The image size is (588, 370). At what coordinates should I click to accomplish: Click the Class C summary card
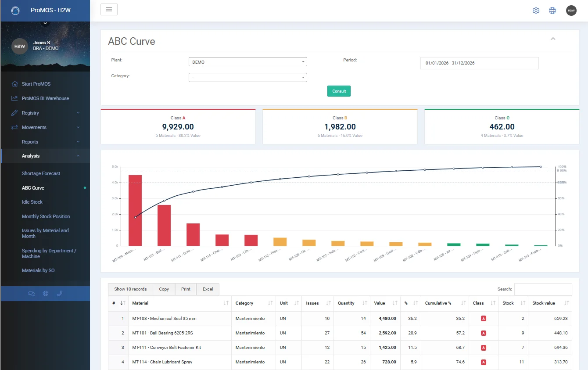pyautogui.click(x=502, y=126)
